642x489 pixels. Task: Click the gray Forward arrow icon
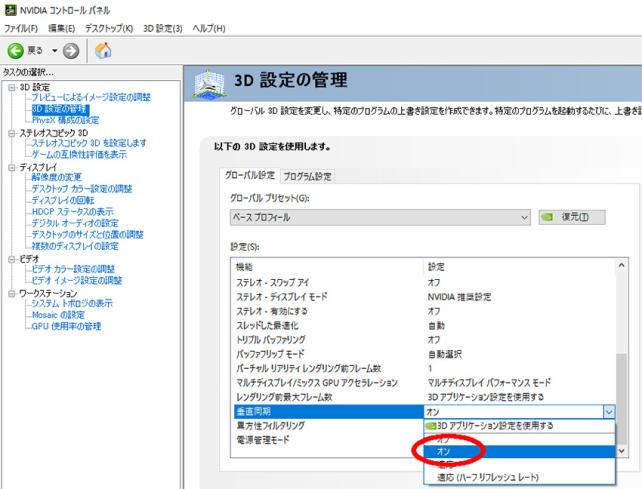[71, 51]
